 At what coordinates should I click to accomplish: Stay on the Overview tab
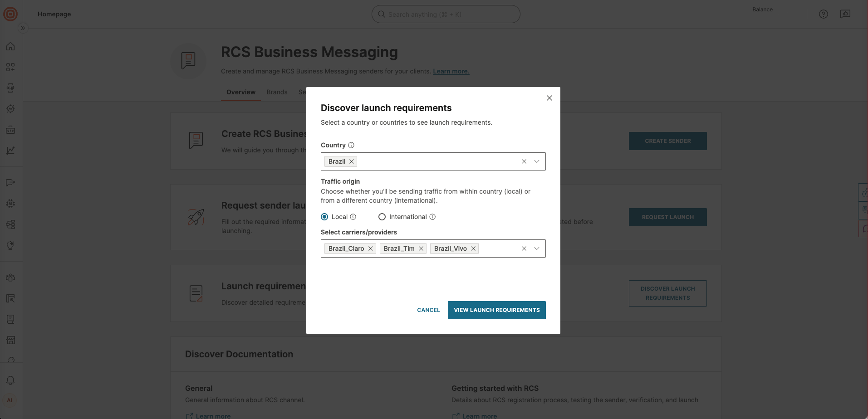241,92
